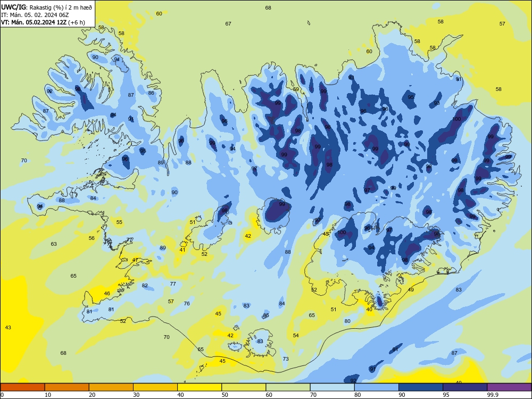Pick the 40–50 bright yellow legend swatch

coord(199,387)
